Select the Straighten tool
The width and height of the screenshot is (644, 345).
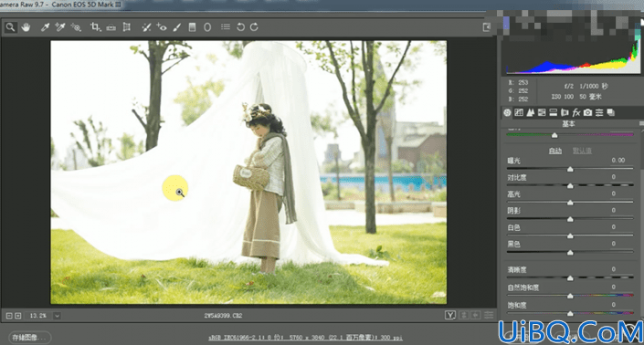pyautogui.click(x=111, y=27)
